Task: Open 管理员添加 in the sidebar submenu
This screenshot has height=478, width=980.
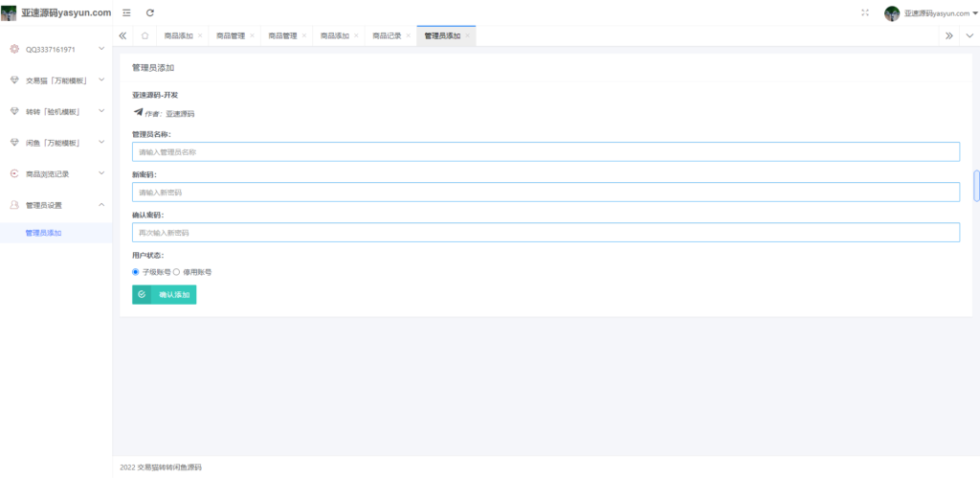Action: pos(44,233)
